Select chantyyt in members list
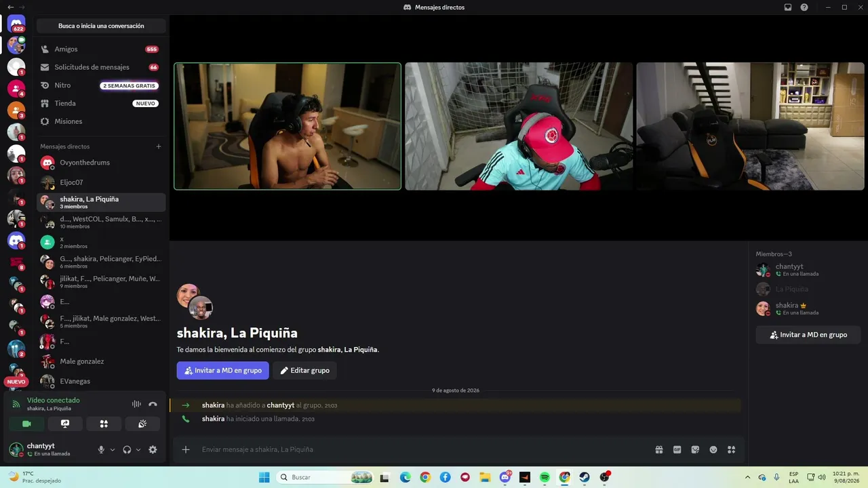 pyautogui.click(x=808, y=270)
